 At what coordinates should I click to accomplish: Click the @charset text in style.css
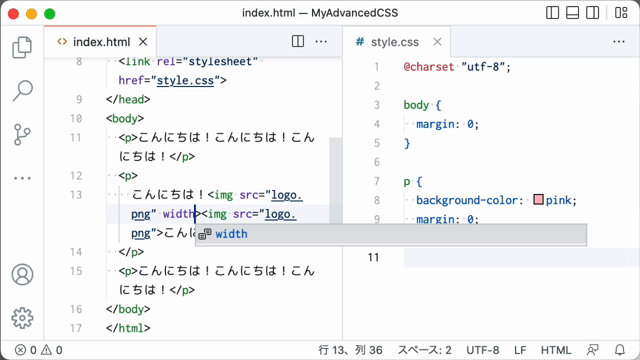(x=429, y=67)
